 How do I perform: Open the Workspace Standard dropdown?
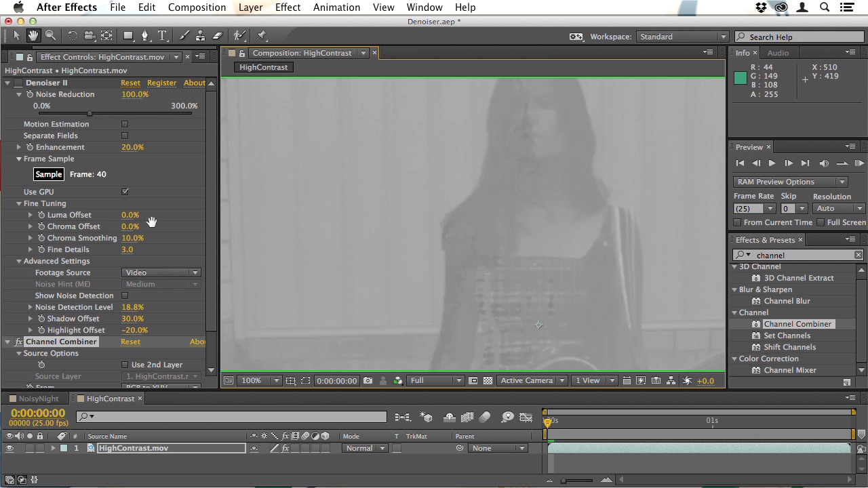pyautogui.click(x=682, y=37)
